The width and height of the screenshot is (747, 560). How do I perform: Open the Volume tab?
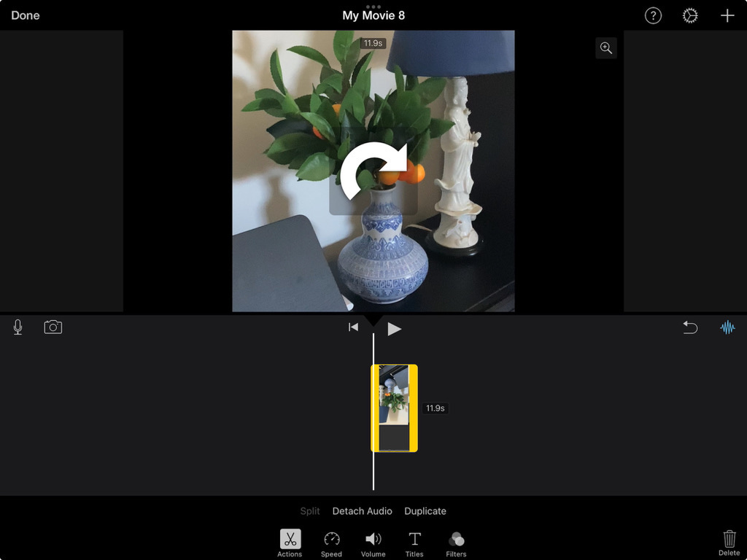click(x=373, y=543)
